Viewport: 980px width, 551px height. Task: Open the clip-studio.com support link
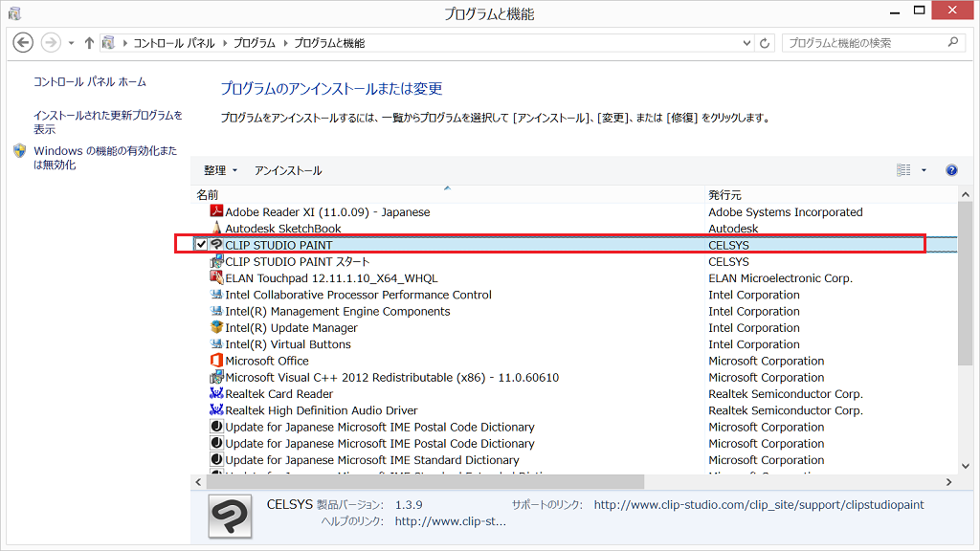click(x=759, y=505)
